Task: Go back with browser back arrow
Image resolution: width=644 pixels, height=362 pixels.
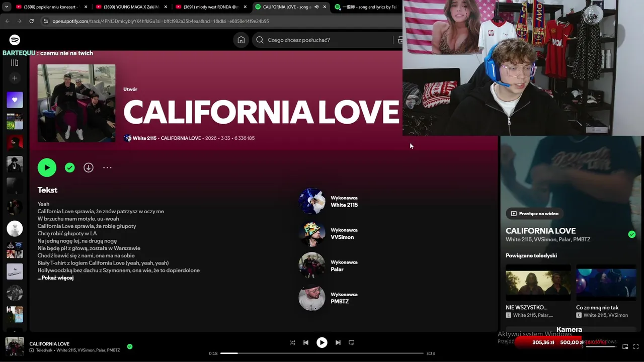Action: point(7,21)
